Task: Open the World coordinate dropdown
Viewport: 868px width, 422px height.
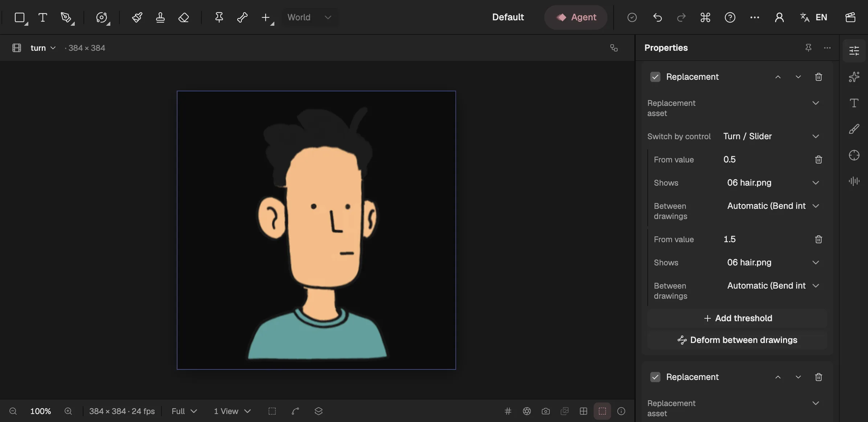Action: pyautogui.click(x=310, y=17)
